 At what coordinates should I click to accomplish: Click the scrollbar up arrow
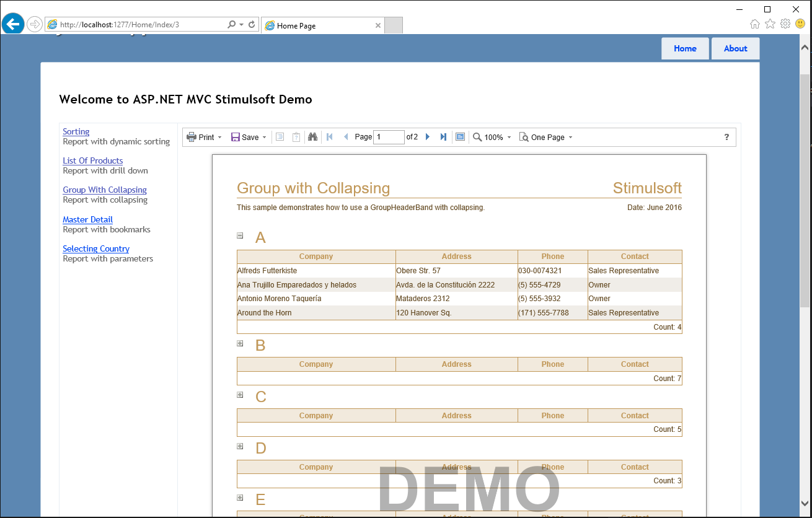805,47
